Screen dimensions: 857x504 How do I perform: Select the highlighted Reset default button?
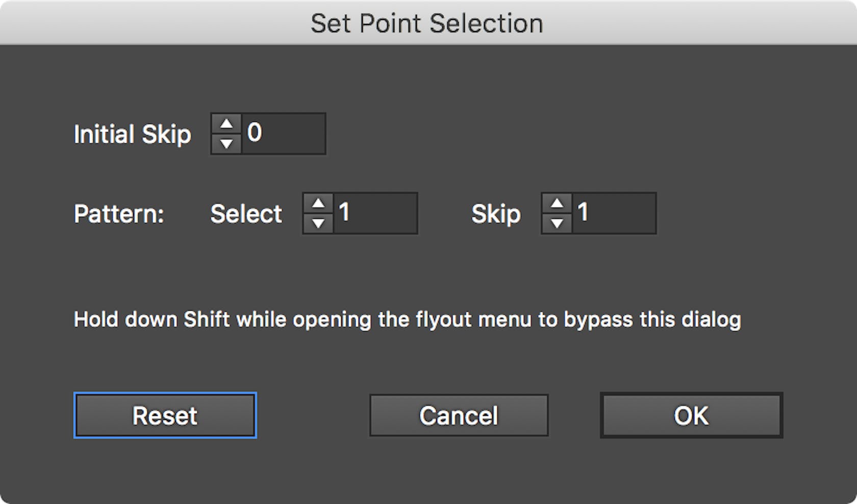(x=164, y=415)
